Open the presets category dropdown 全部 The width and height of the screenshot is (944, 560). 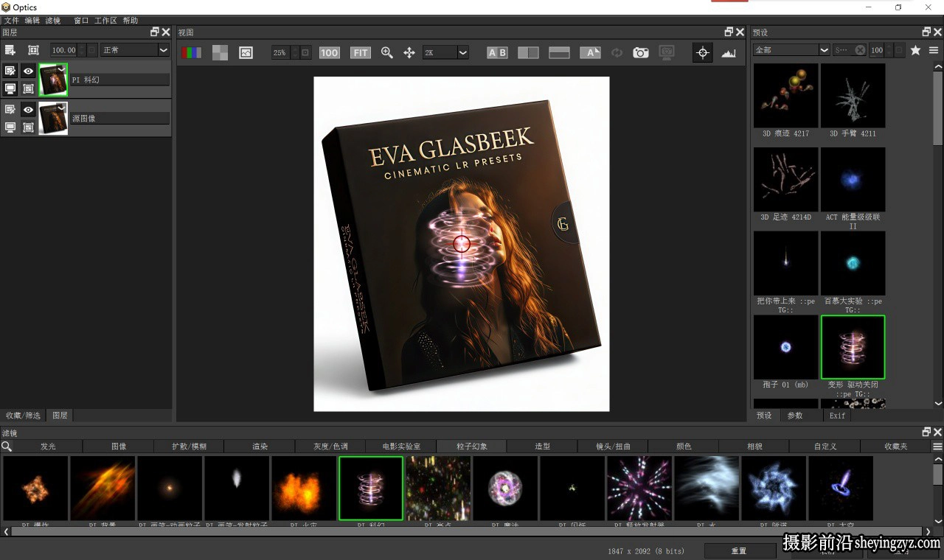click(792, 50)
